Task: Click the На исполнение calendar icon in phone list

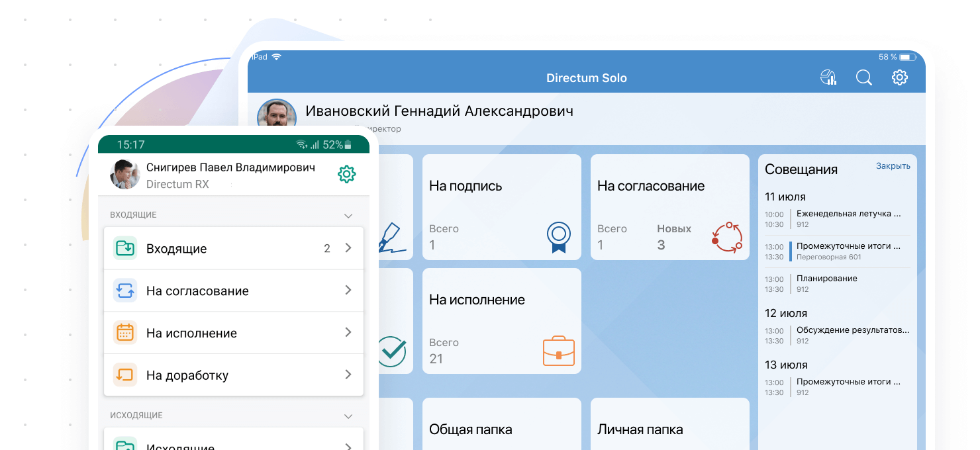Action: point(125,333)
